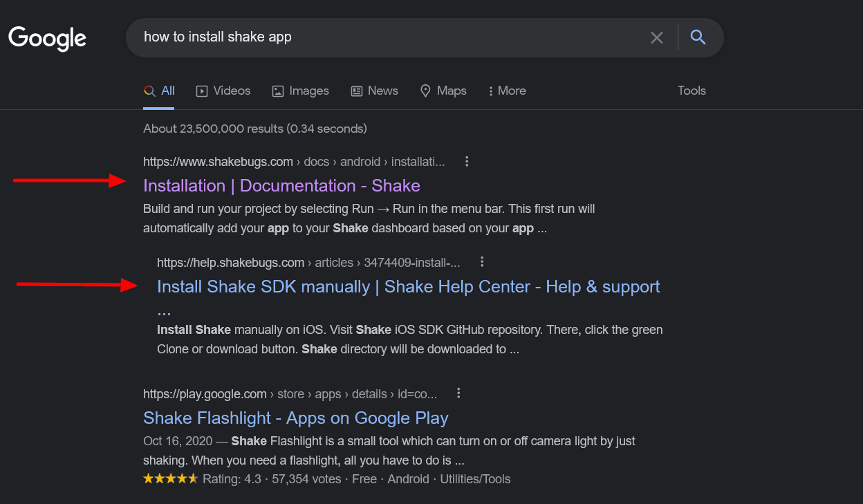Click the Google logo
863x504 pixels.
47,38
